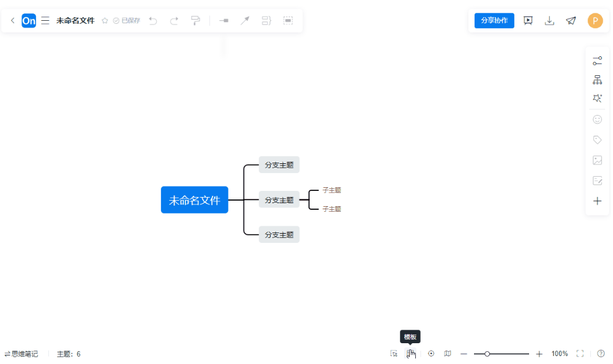Viewport: 613px width, 364px height.
Task: Toggle favorite star on the document
Action: click(x=104, y=20)
